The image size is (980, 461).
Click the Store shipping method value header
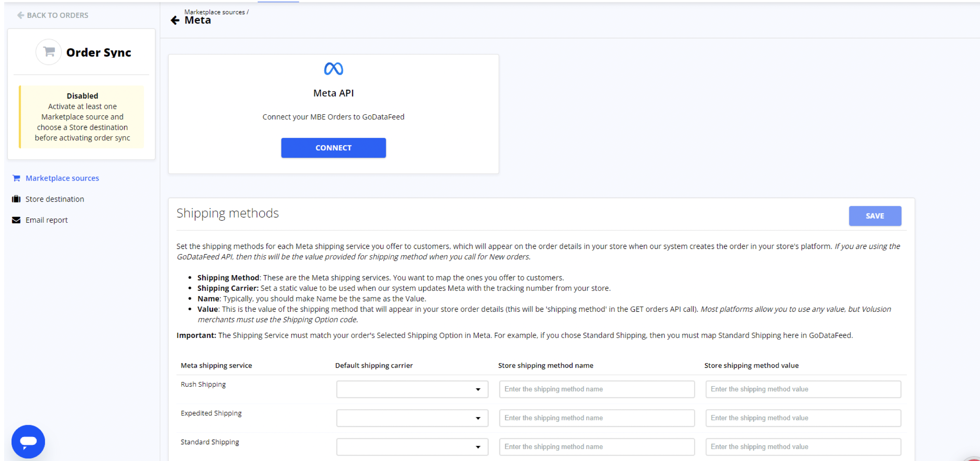[x=752, y=366]
